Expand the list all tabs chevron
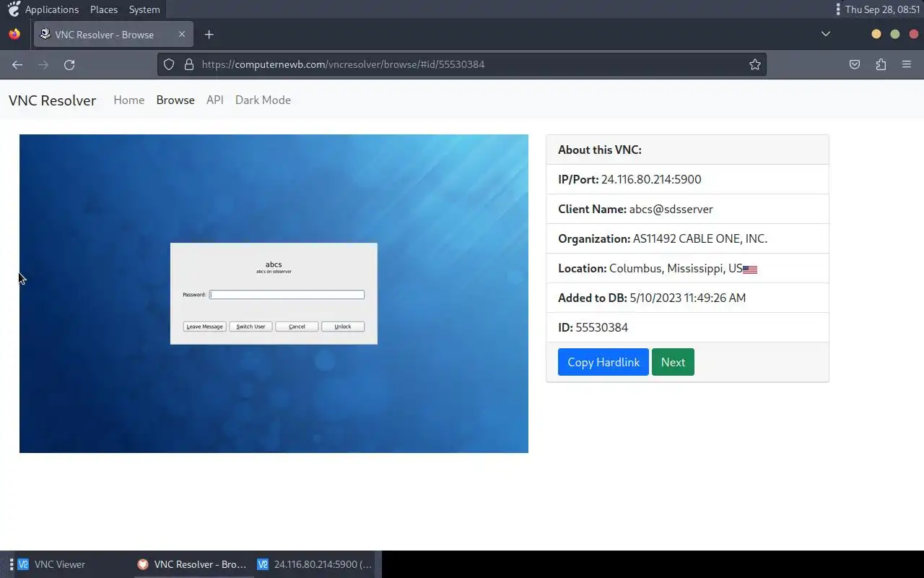 826,34
